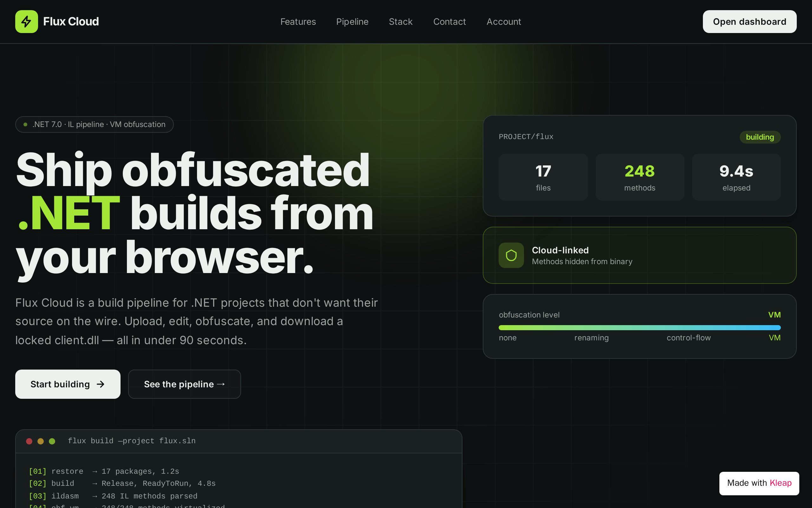Click the Cloud-linked title text
812x508 pixels.
click(560, 250)
